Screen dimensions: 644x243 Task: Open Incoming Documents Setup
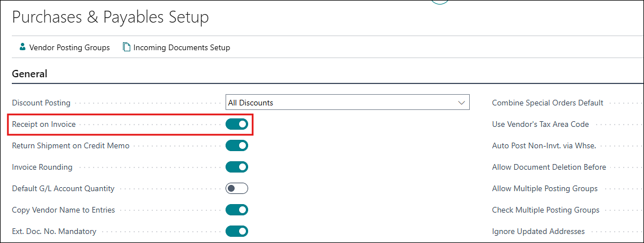[x=177, y=47]
